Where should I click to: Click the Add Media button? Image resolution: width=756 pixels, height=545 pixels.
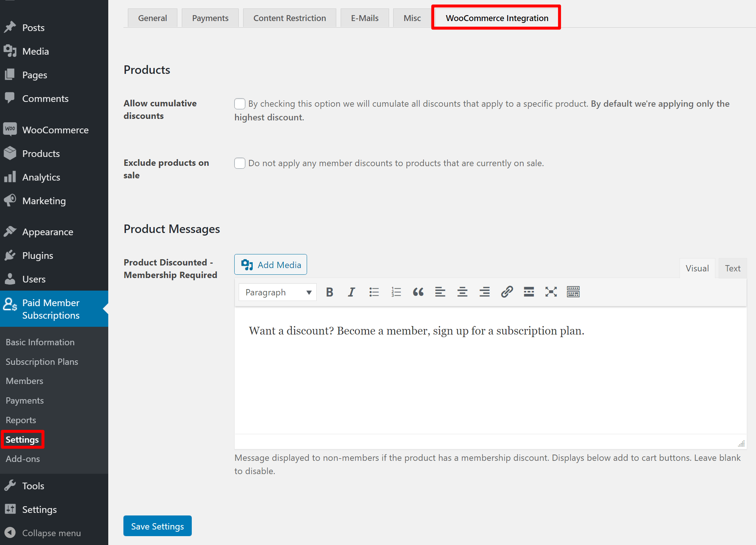(271, 264)
